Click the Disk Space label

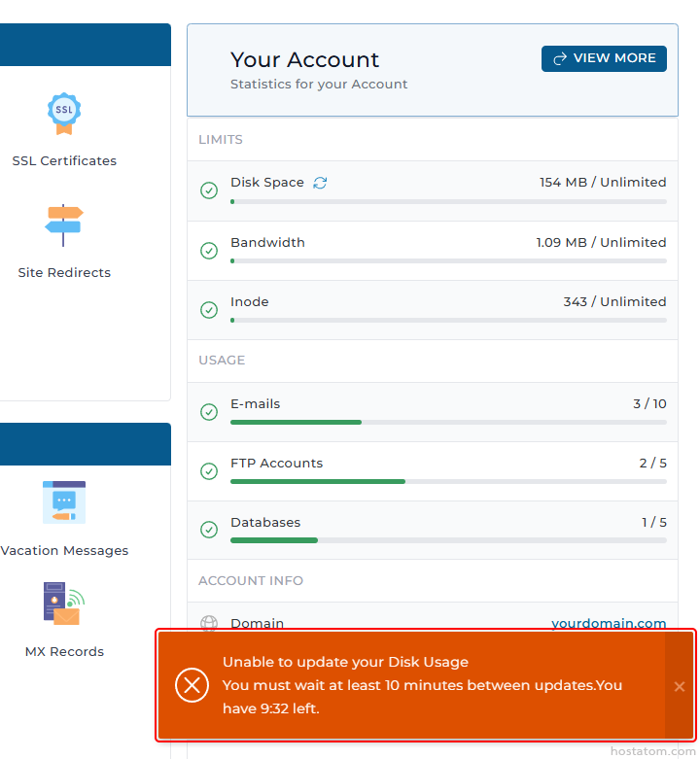(x=267, y=182)
